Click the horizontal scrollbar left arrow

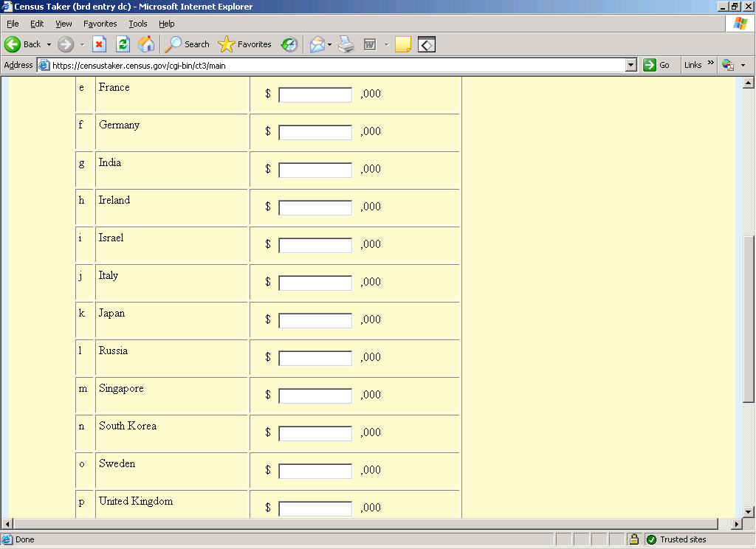pyautogui.click(x=7, y=523)
